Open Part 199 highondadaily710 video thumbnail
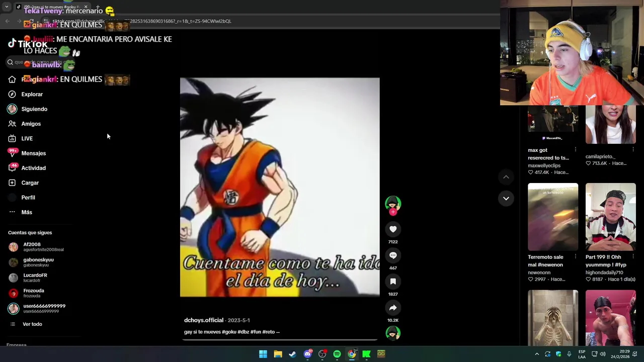The width and height of the screenshot is (644, 362). point(611,217)
